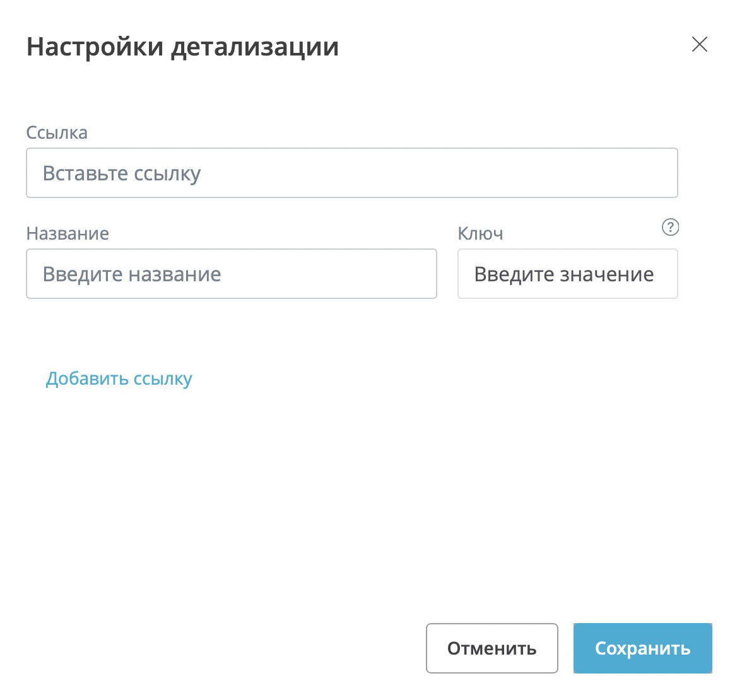Click the Ключ field label
This screenshot has width=742, height=700.
pyautogui.click(x=480, y=233)
